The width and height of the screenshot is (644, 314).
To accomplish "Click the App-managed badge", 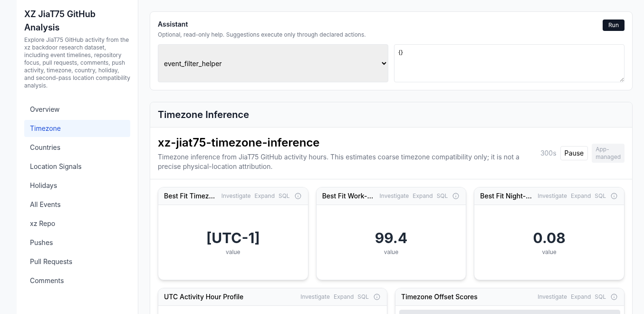I will pyautogui.click(x=608, y=153).
